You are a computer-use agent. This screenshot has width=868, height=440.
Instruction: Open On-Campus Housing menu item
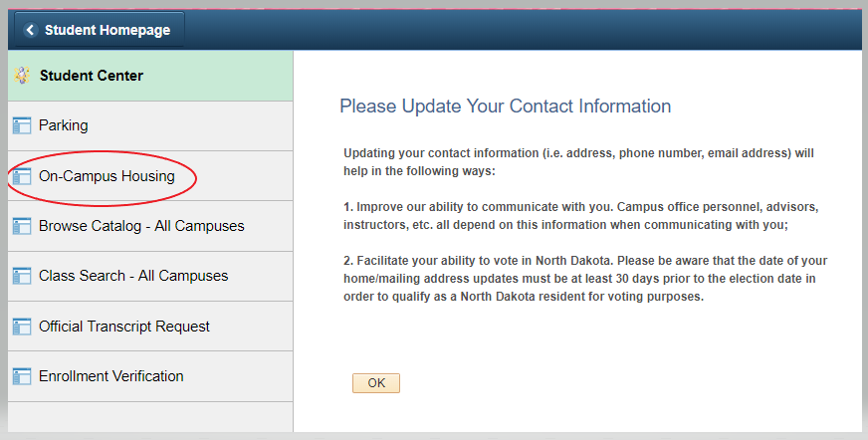[107, 176]
